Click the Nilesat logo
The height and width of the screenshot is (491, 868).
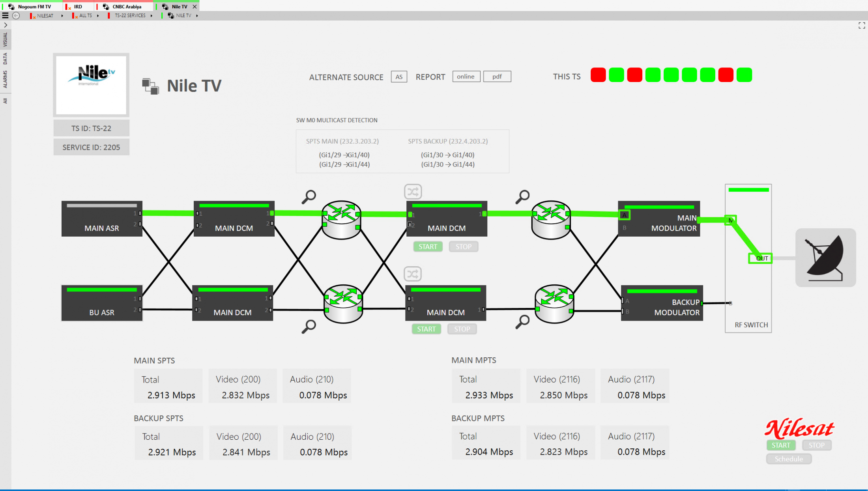coord(799,428)
